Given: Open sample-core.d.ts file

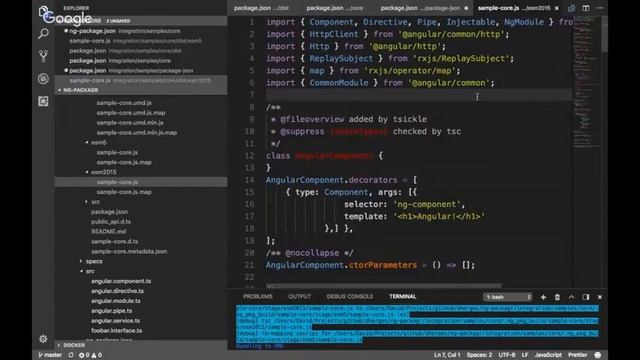Looking at the screenshot, I should (x=115, y=242).
